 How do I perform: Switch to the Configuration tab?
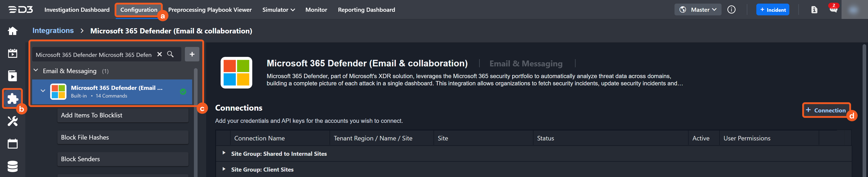(139, 10)
